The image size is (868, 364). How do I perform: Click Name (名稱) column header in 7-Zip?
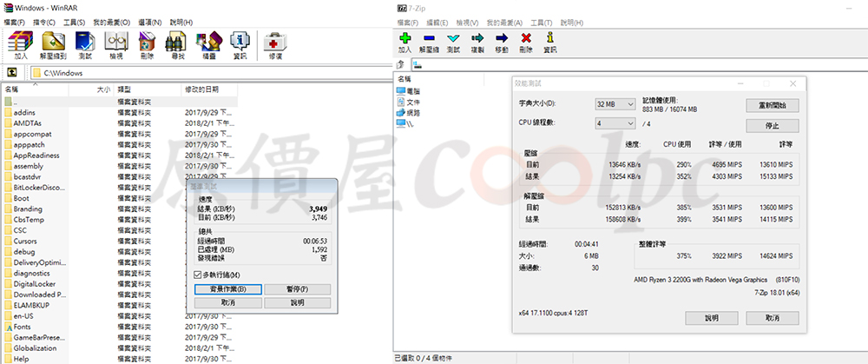pyautogui.click(x=439, y=79)
